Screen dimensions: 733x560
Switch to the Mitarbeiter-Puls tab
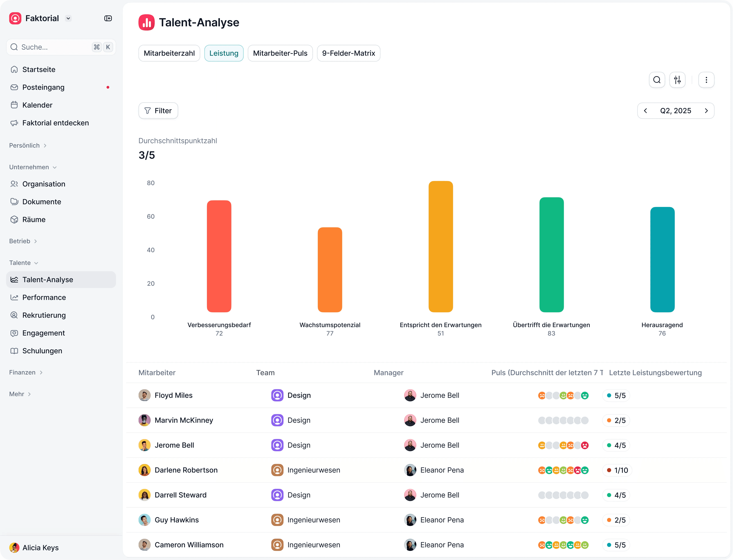pyautogui.click(x=280, y=53)
